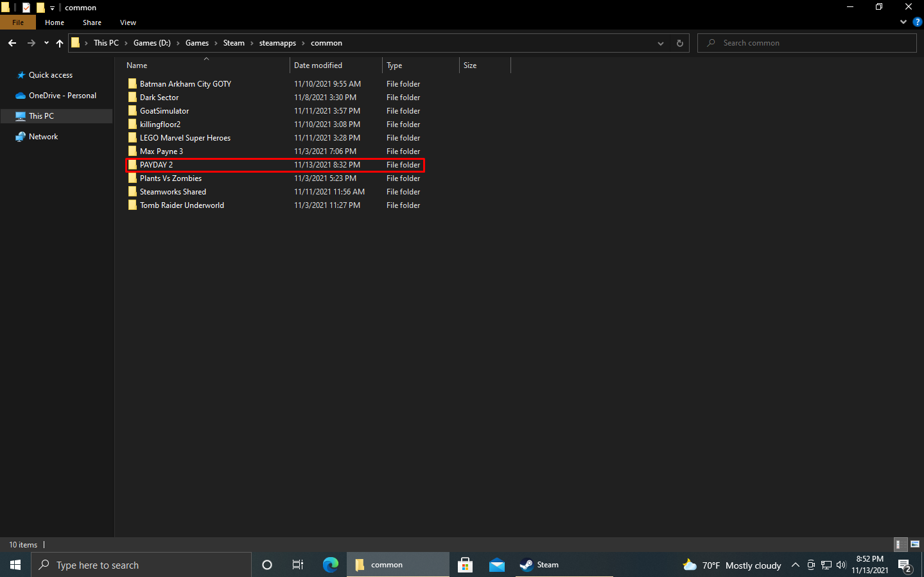Click the common File Explorer taskbar button

[398, 565]
